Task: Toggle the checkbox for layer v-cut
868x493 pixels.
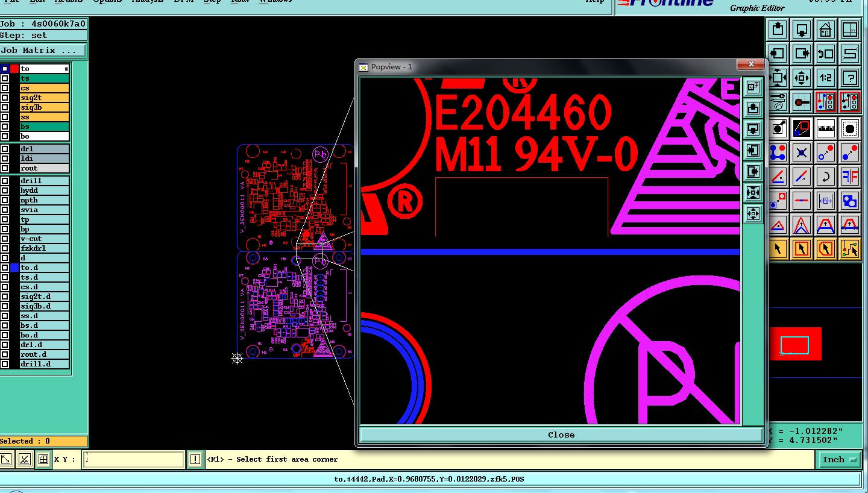Action: [x=5, y=239]
